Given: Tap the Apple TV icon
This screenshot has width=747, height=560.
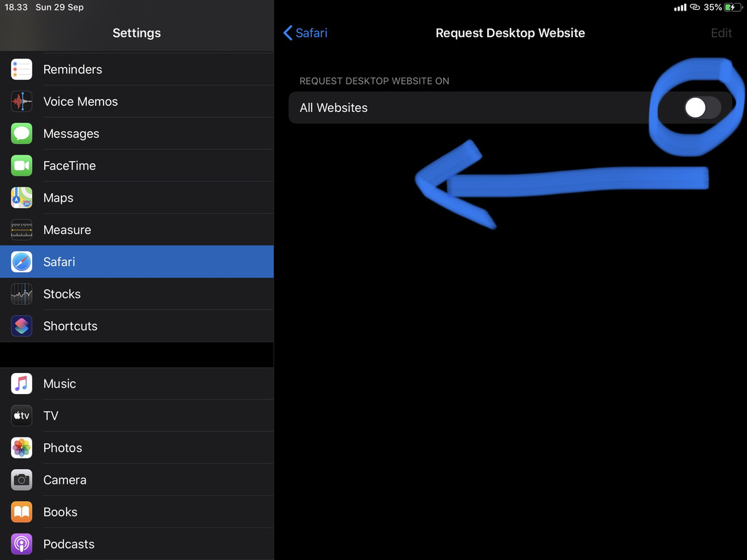Looking at the screenshot, I should point(22,416).
